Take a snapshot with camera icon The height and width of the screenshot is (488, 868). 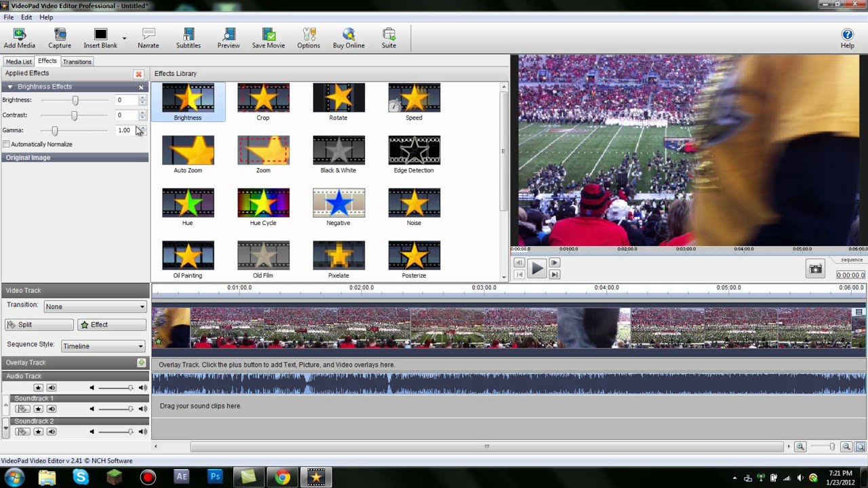(815, 269)
